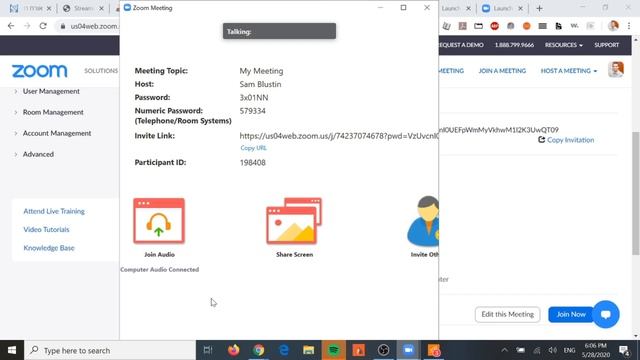Open the Windows Start menu
The height and width of the screenshot is (360, 640).
tap(12, 350)
